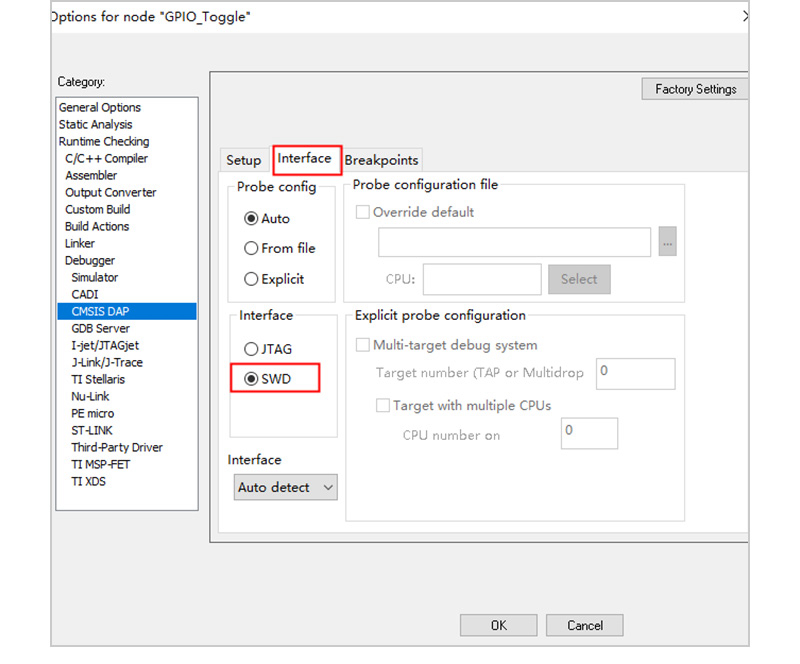800x664 pixels.
Task: Click the browse (...) button for config file
Action: click(668, 243)
